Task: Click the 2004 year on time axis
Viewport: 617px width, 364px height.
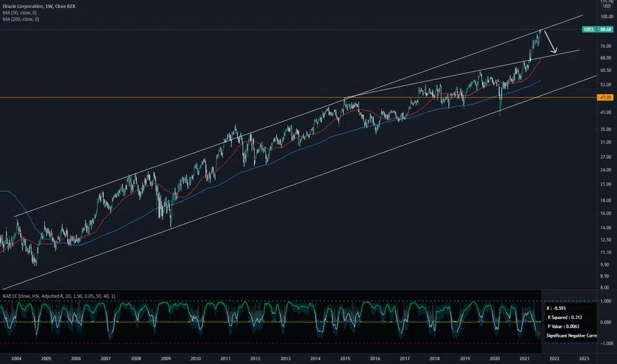Action: tap(16, 359)
